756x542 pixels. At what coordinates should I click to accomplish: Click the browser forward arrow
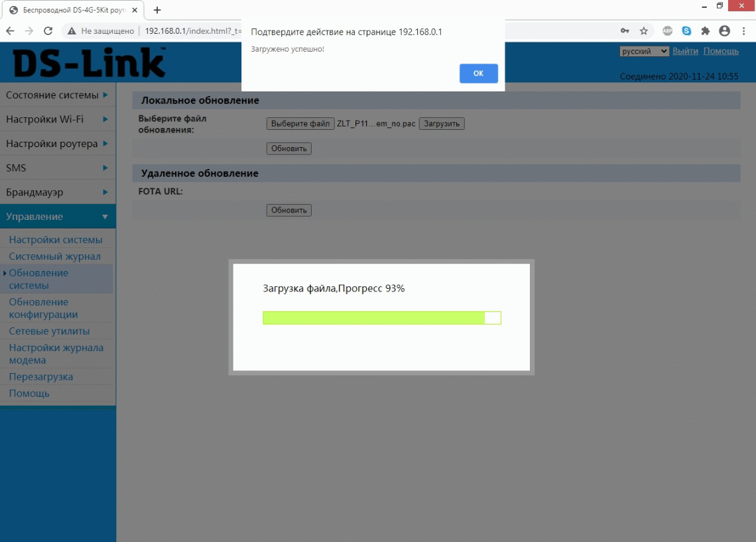(x=29, y=31)
